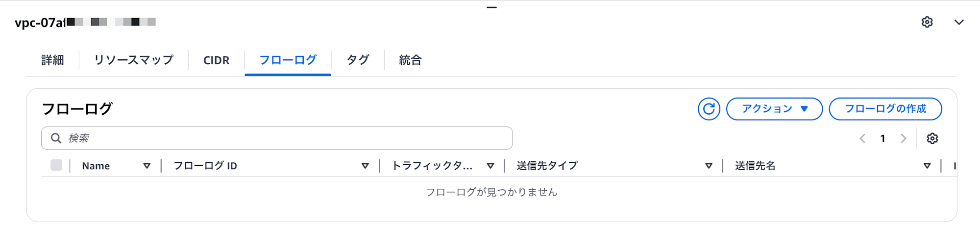The image size is (980, 228).
Task: Click the panel resize handle bar
Action: 491,7
